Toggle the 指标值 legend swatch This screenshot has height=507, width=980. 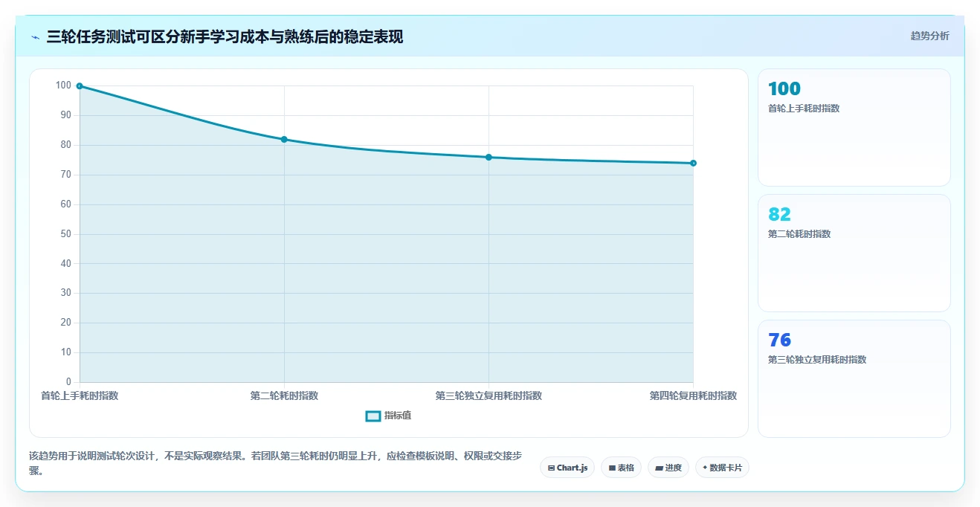click(x=373, y=416)
